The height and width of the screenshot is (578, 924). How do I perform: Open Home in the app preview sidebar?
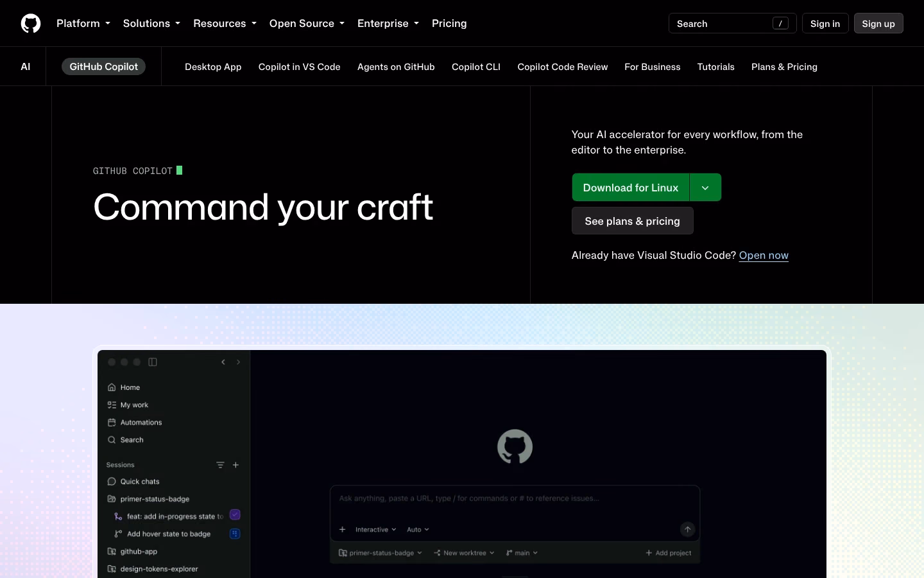coord(124,387)
